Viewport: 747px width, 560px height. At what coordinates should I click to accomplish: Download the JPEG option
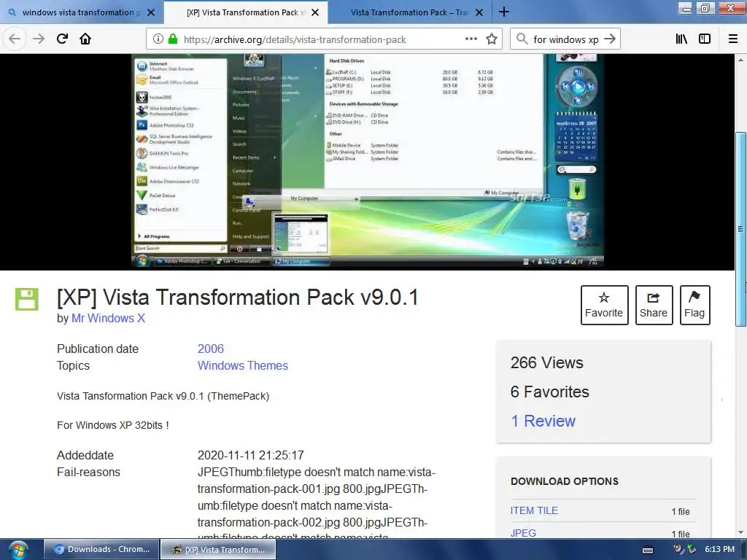(x=523, y=533)
